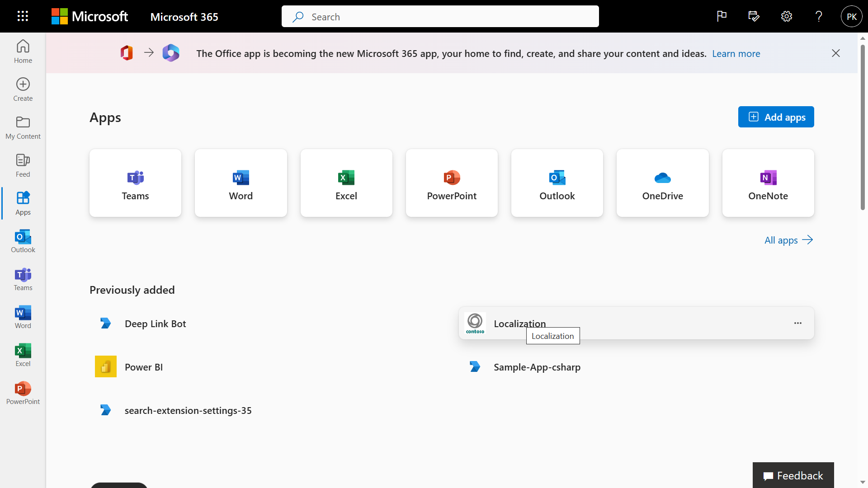Open the PowerPoint app card
This screenshot has width=868, height=488.
[452, 183]
